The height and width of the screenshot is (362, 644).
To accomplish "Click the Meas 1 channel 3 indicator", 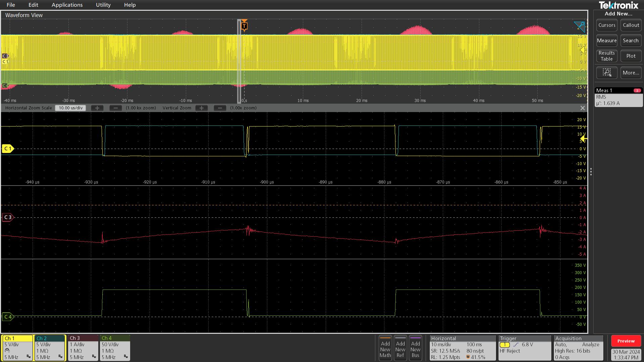I will coord(637,91).
